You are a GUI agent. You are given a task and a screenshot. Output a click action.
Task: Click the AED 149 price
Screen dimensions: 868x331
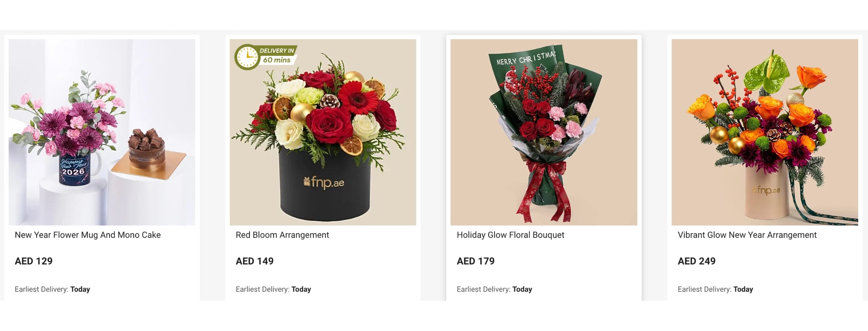point(254,261)
